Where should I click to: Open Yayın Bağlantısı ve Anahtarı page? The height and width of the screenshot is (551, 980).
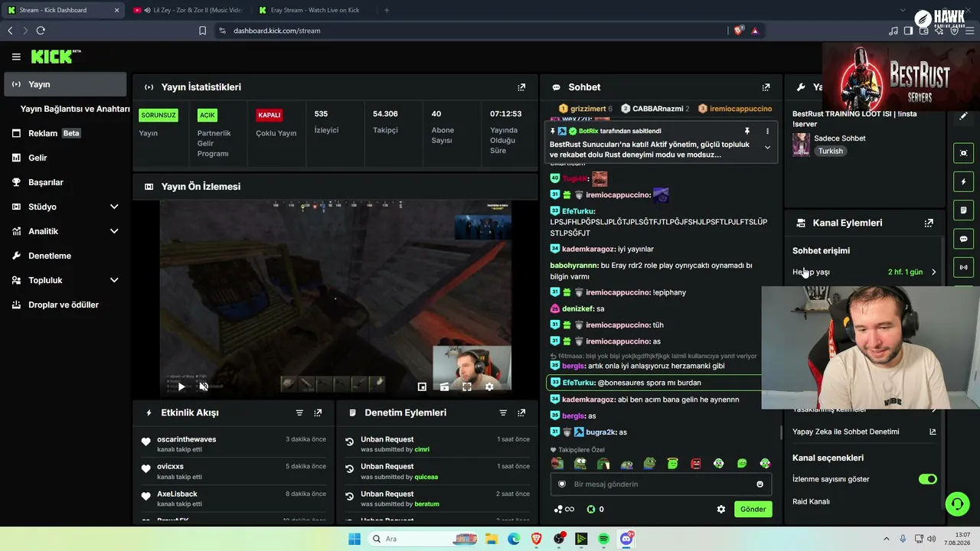coord(75,109)
